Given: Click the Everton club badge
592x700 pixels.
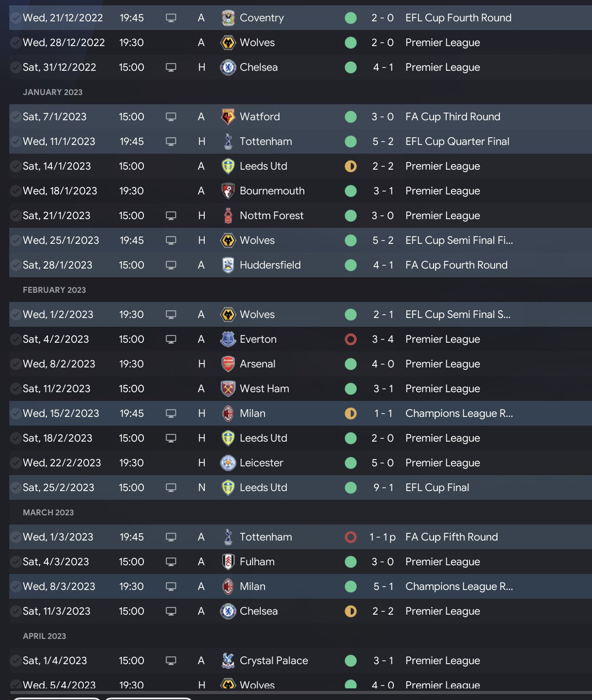Looking at the screenshot, I should point(228,339).
